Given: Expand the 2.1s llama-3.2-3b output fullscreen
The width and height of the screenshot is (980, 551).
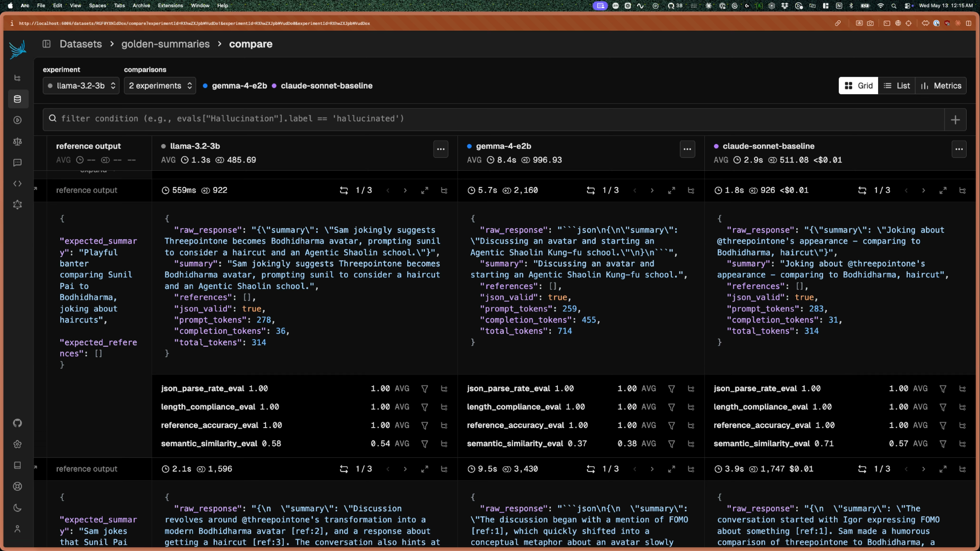Looking at the screenshot, I should (x=424, y=469).
